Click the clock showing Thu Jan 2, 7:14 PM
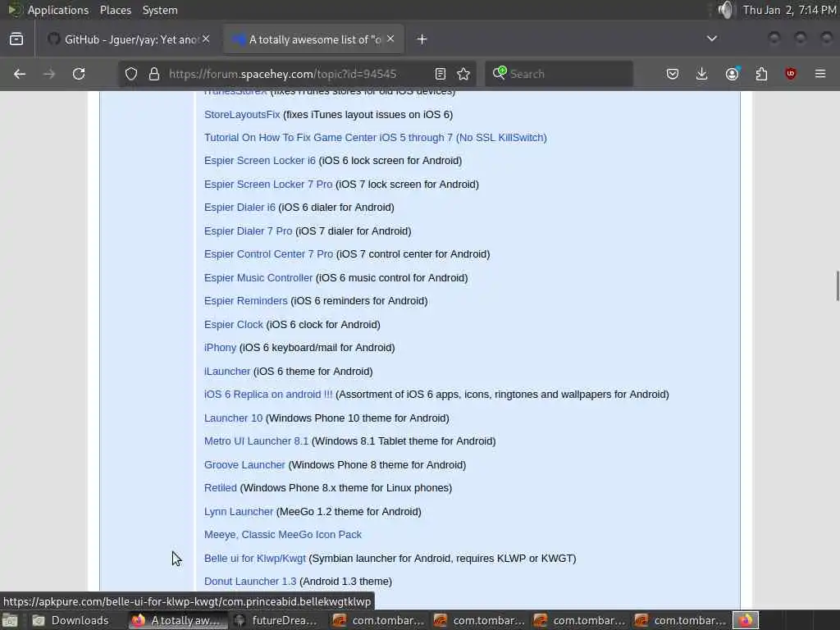 point(789,10)
